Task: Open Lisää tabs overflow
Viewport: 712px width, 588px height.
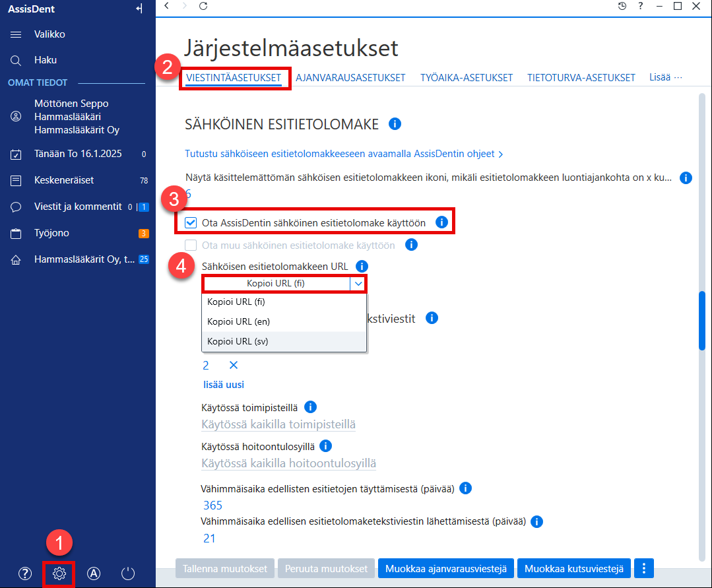Action: click(x=665, y=77)
